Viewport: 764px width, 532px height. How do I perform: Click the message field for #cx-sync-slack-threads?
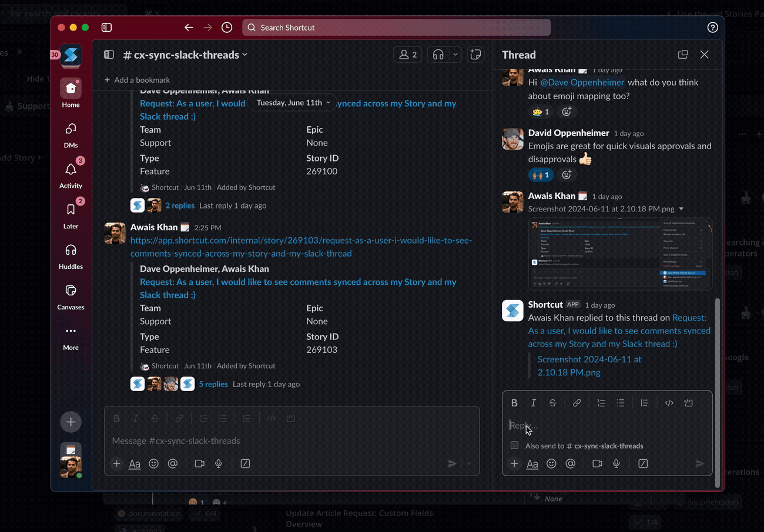tap(291, 440)
